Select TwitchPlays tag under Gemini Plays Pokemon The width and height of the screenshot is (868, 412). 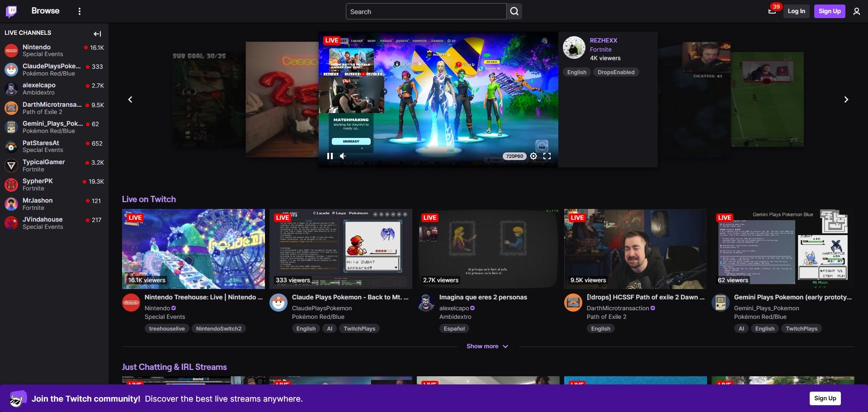coord(802,329)
